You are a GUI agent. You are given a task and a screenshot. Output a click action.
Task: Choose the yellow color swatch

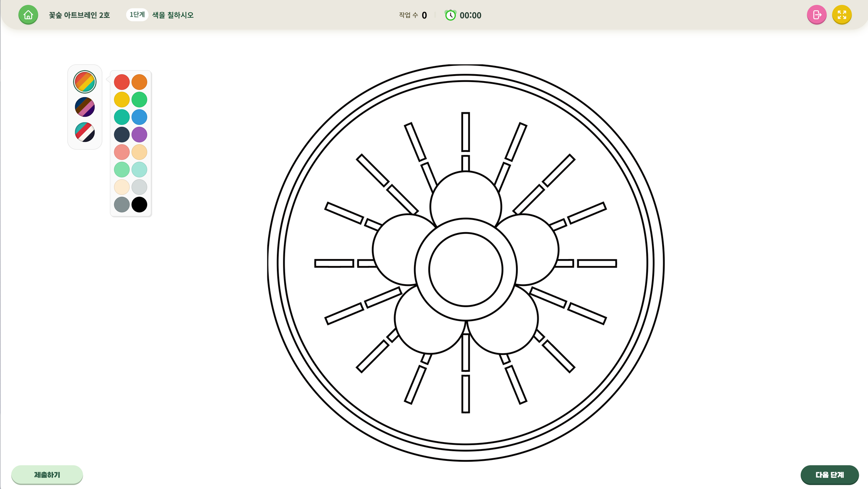(122, 99)
